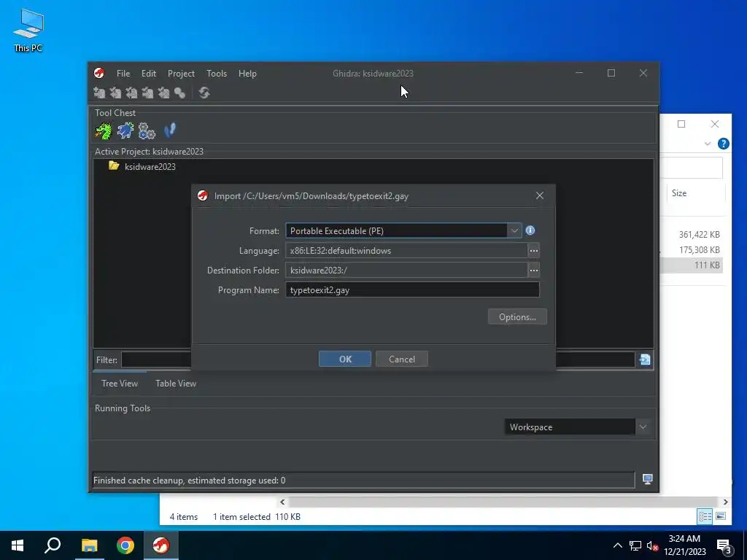
Task: Open import Options... button
Action: coord(517,316)
